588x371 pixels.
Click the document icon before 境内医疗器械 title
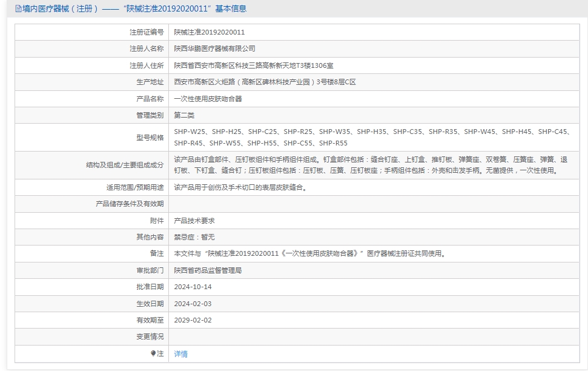[18, 8]
